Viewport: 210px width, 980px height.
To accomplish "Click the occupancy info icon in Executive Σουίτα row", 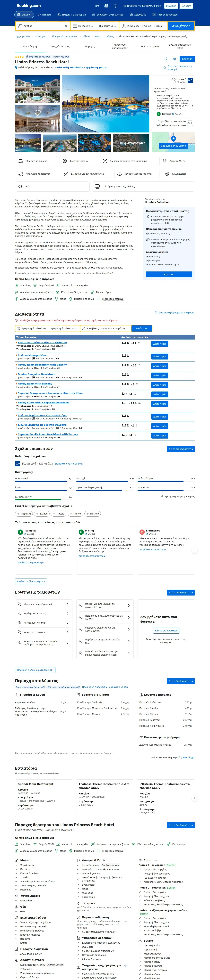I will tap(139, 343).
